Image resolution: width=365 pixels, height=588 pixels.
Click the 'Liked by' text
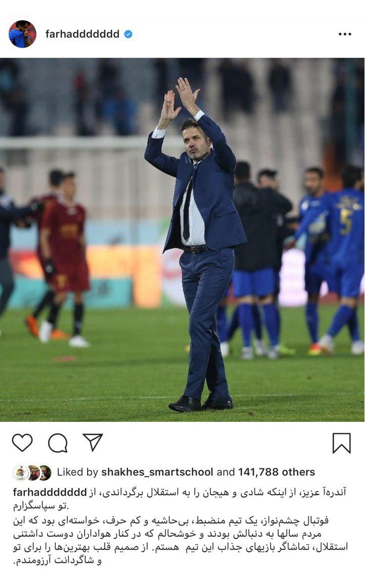(78, 472)
